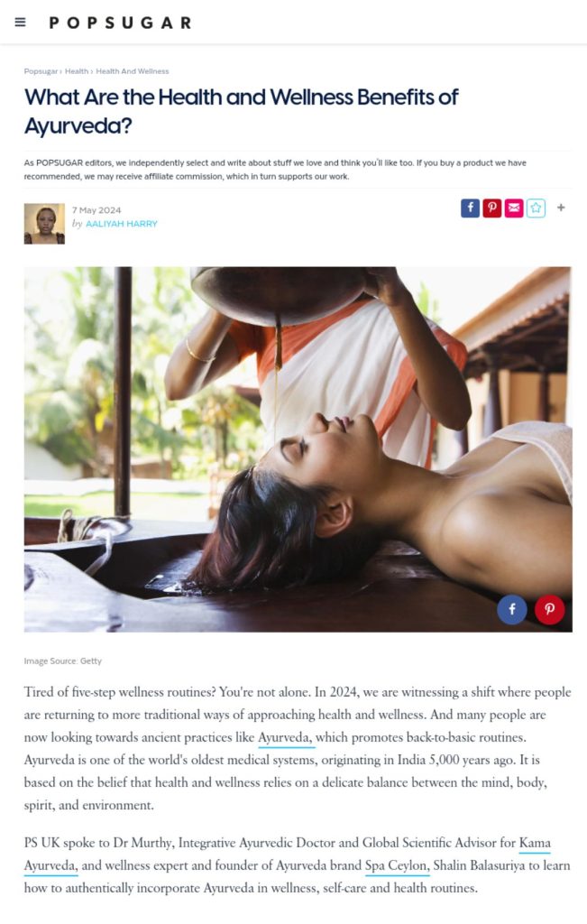
Task: Click Facebook button on hero image
Action: tap(512, 609)
